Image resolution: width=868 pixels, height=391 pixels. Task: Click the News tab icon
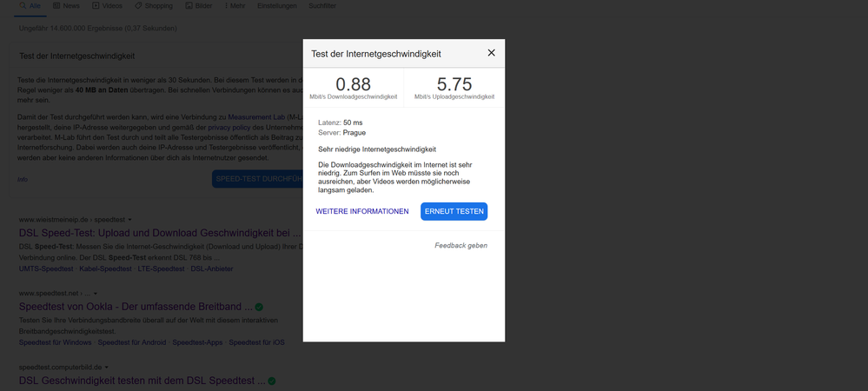56,5
